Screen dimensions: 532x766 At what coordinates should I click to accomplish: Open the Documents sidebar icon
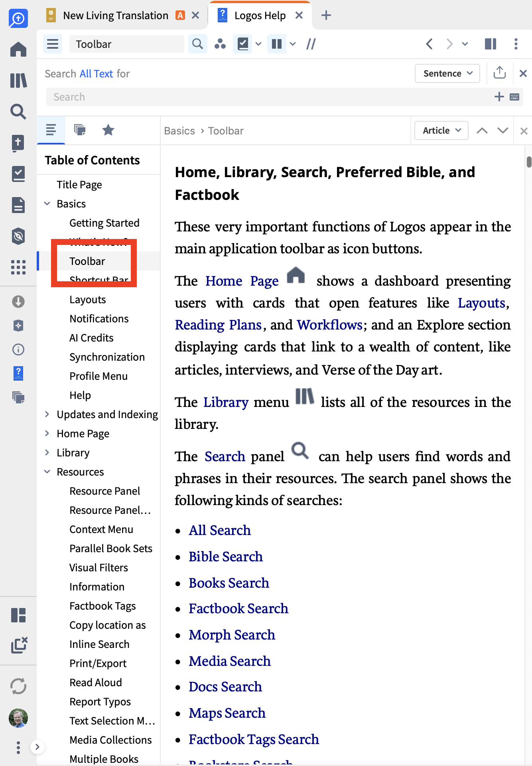tap(18, 205)
